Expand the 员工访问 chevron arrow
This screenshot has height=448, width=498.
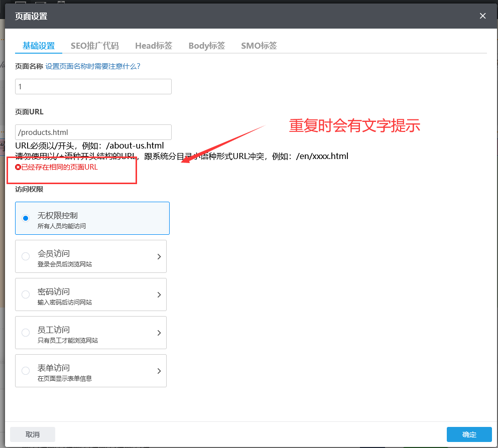point(159,333)
